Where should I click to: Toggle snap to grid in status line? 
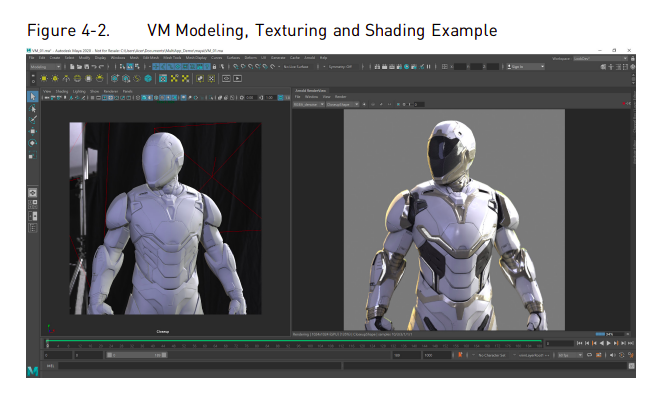[x=236, y=67]
